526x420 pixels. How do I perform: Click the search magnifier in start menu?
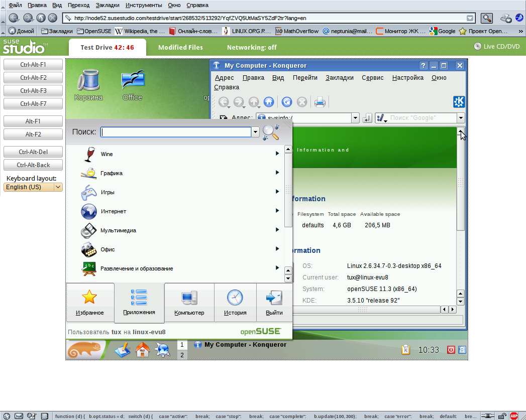click(270, 132)
